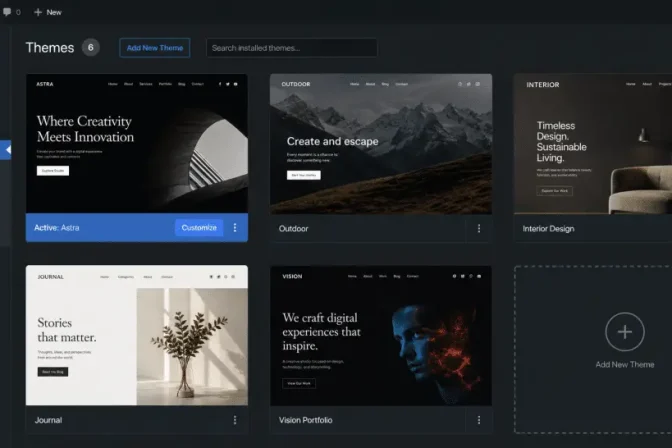Click the plus New item in admin bar

[x=48, y=12]
